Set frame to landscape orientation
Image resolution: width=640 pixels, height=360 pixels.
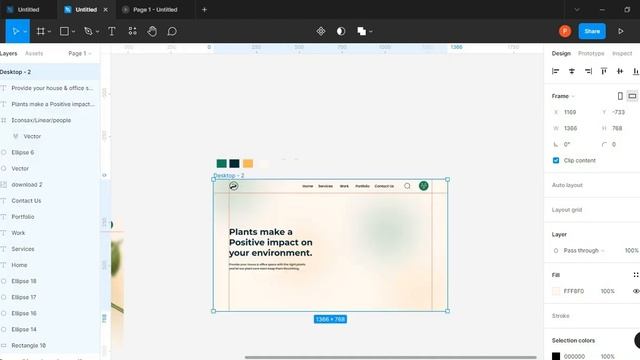632,96
